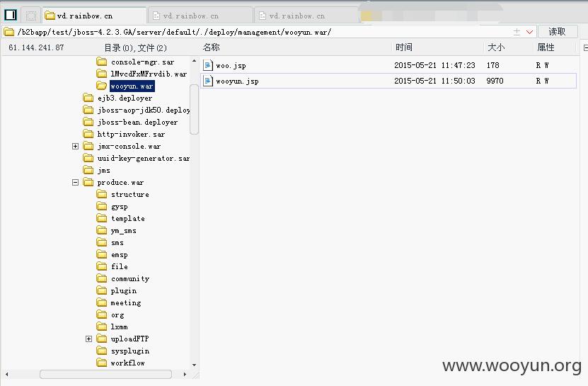
Task: Select the jmx-console.war folder icon
Action: 88,146
